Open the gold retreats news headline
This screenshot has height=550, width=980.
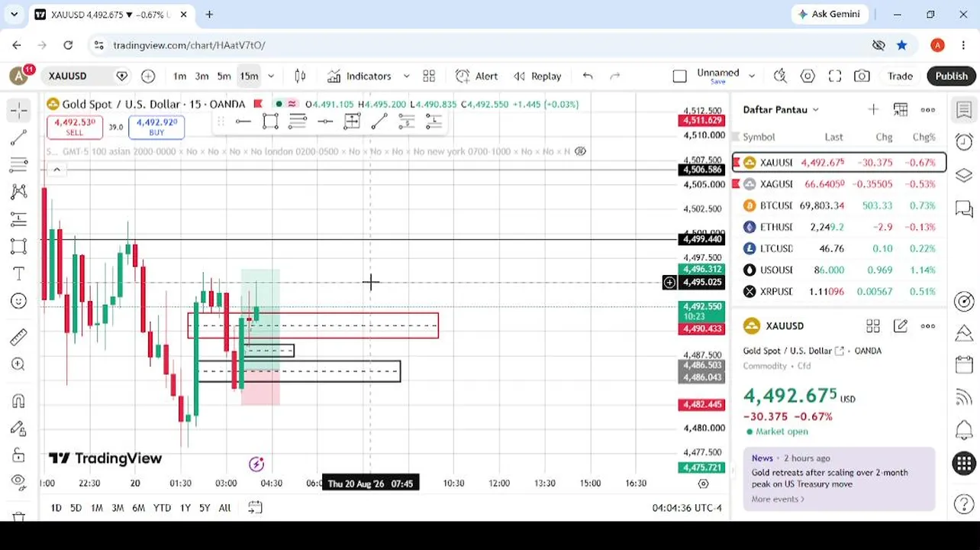pyautogui.click(x=830, y=478)
